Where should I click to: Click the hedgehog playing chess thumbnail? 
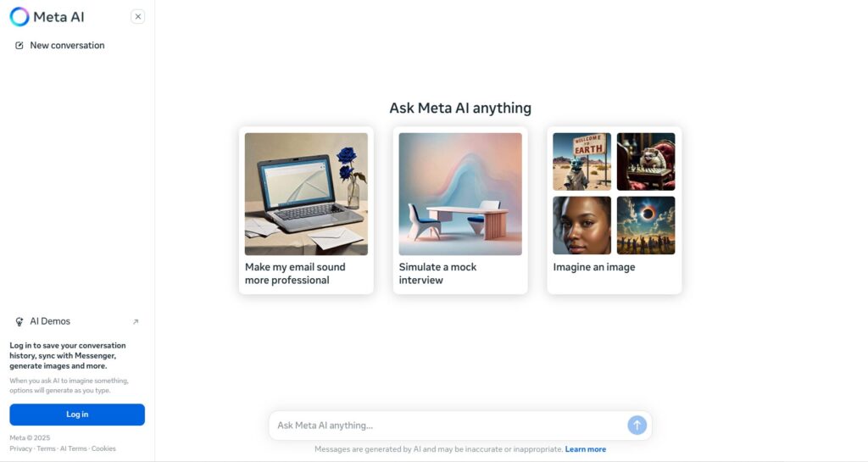[646, 162]
